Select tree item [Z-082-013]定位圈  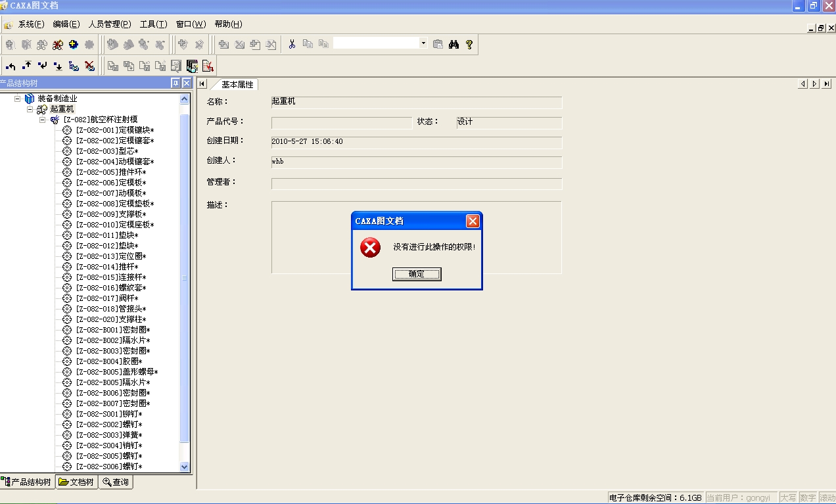coord(110,256)
